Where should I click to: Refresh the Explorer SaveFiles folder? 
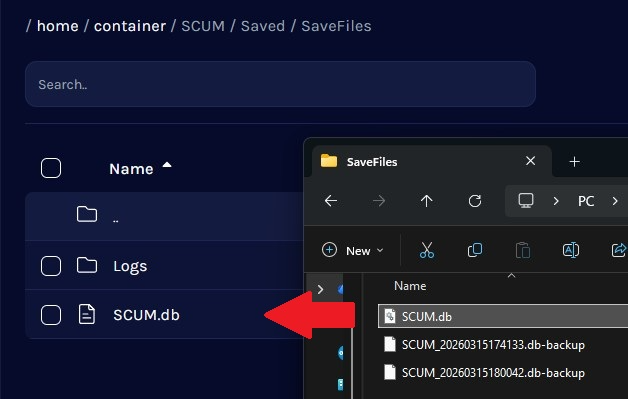[x=475, y=201]
